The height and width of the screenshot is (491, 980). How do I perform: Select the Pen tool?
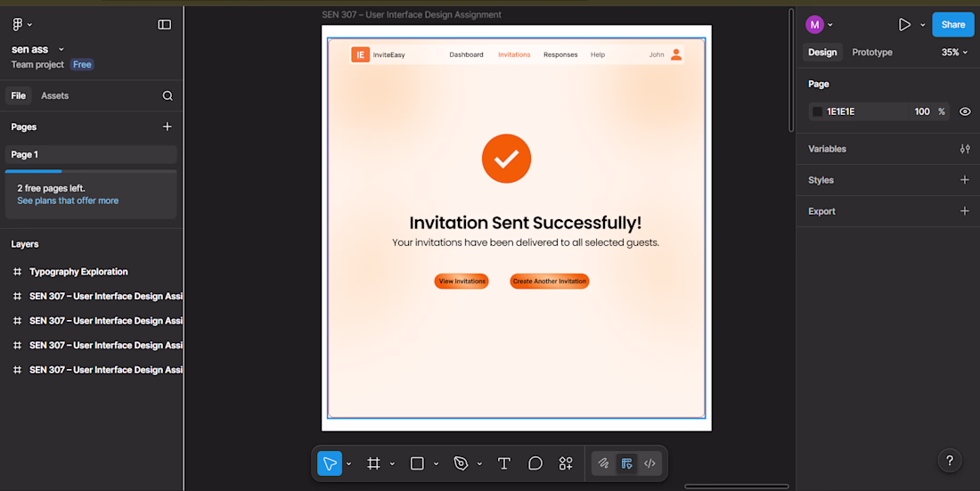pyautogui.click(x=461, y=463)
